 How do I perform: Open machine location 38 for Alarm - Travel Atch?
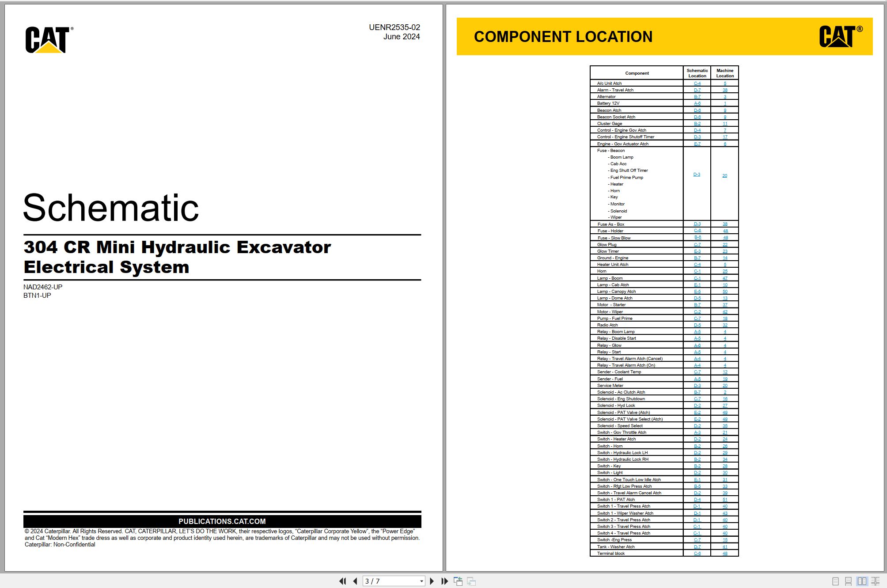click(x=725, y=90)
